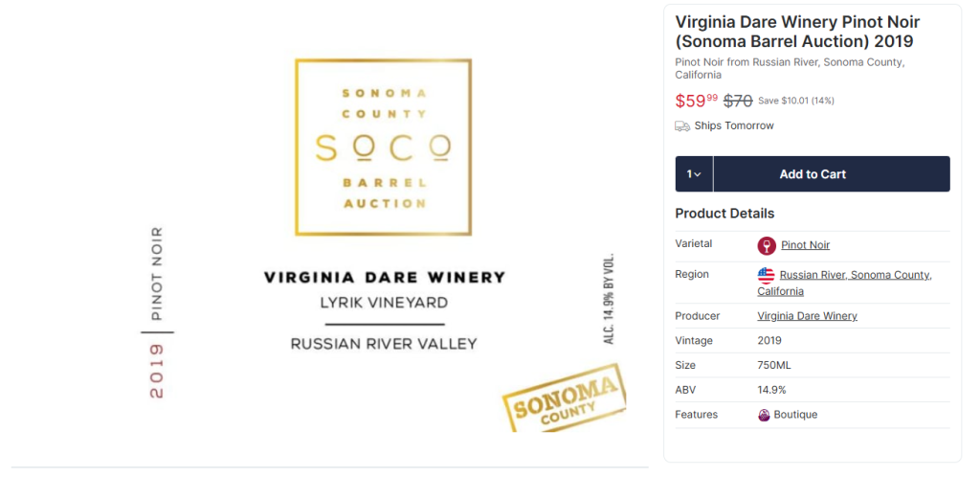Click the purple Boutique feature icon
This screenshot has width=980, height=477.
[x=765, y=415]
